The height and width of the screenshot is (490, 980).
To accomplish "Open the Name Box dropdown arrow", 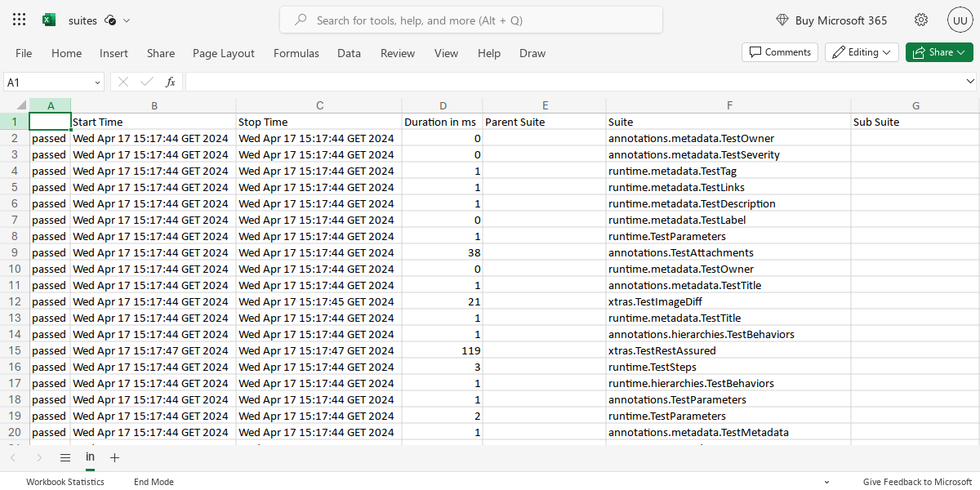I will coord(96,82).
